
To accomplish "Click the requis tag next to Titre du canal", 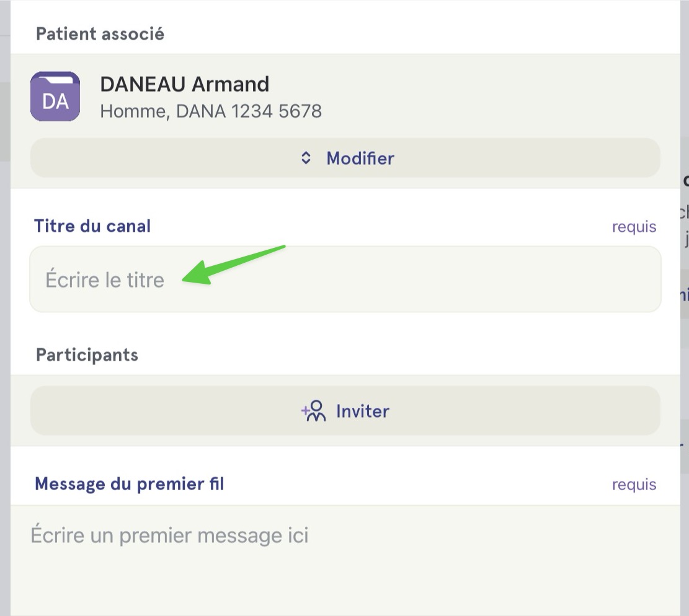I will click(634, 227).
